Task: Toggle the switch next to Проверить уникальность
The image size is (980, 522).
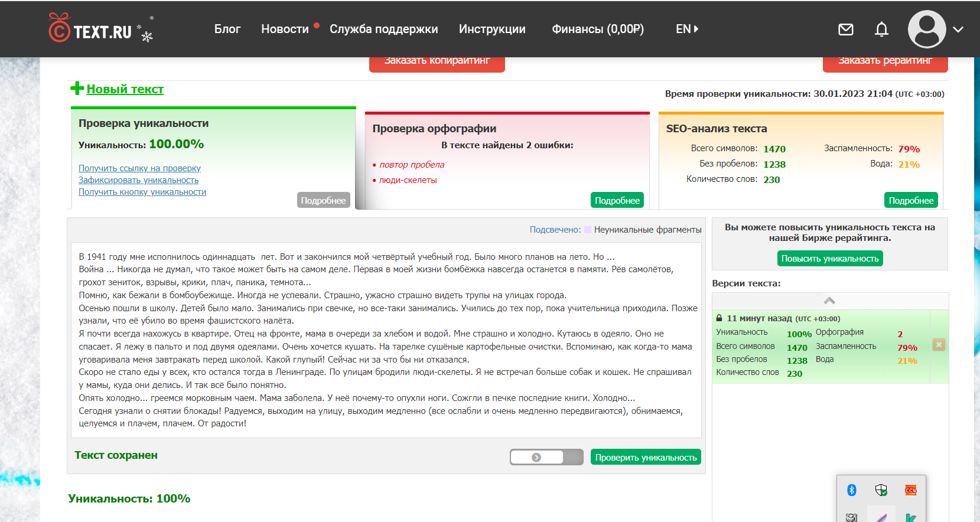Action: [x=546, y=457]
